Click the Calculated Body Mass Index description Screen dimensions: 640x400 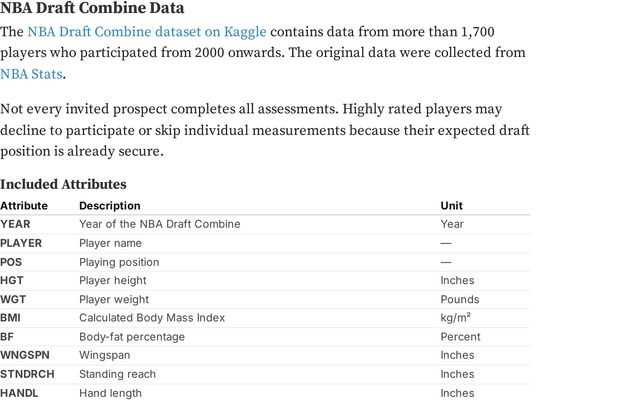(152, 318)
